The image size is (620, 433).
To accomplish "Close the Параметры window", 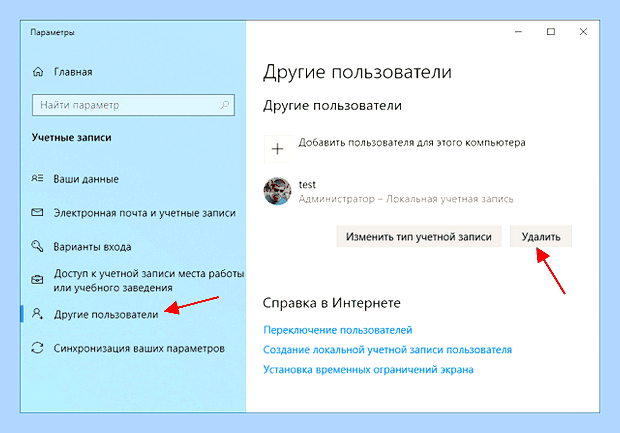I will [583, 32].
